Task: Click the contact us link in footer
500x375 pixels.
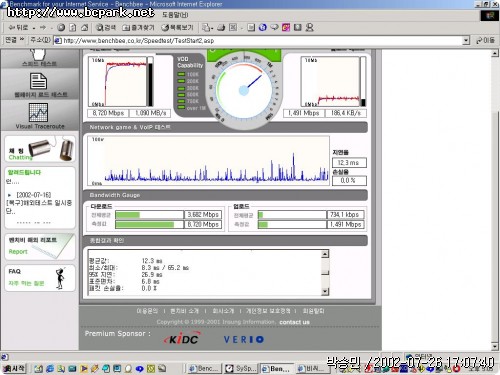Action: click(294, 322)
